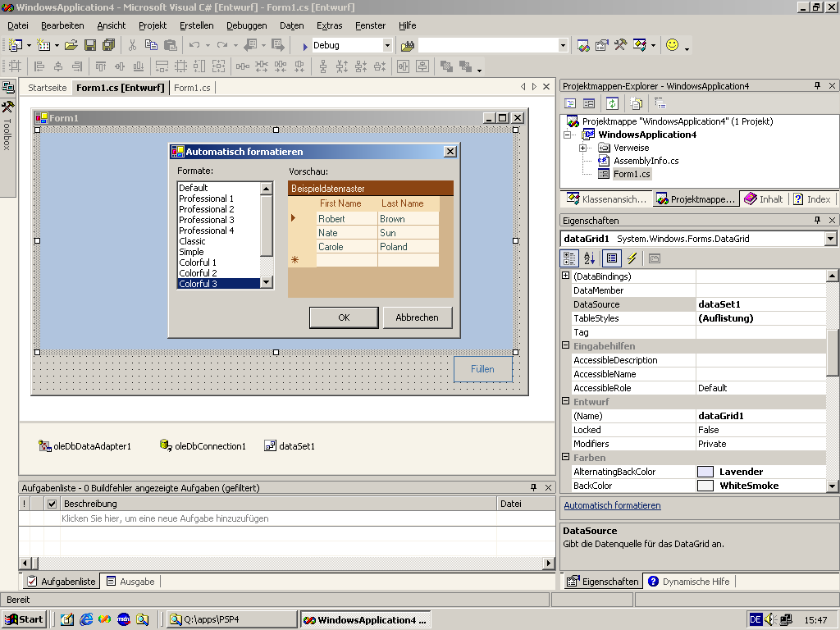Click the Paste clipboard icon
This screenshot has height=630, width=840.
pyautogui.click(x=170, y=46)
